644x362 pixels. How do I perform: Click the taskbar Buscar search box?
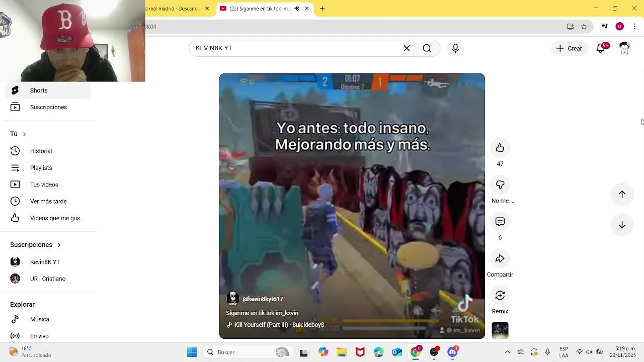(249, 352)
